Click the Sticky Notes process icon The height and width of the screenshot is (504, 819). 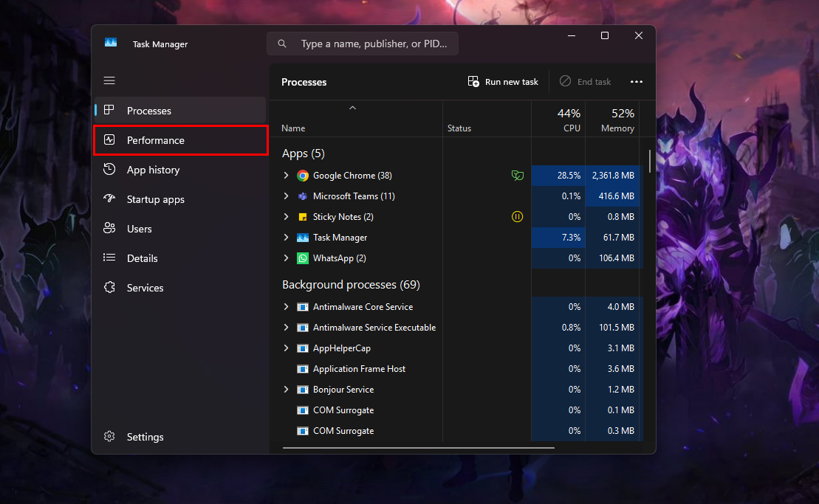[303, 217]
